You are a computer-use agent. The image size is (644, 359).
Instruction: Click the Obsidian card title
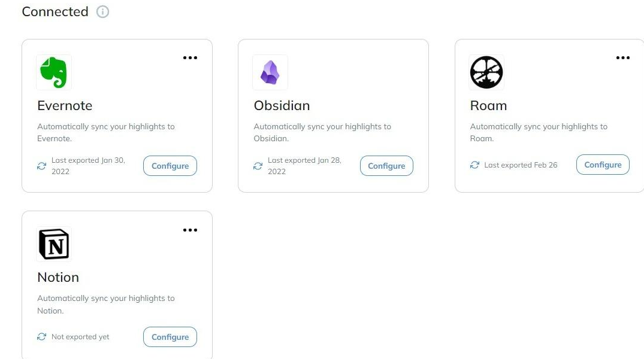(282, 105)
